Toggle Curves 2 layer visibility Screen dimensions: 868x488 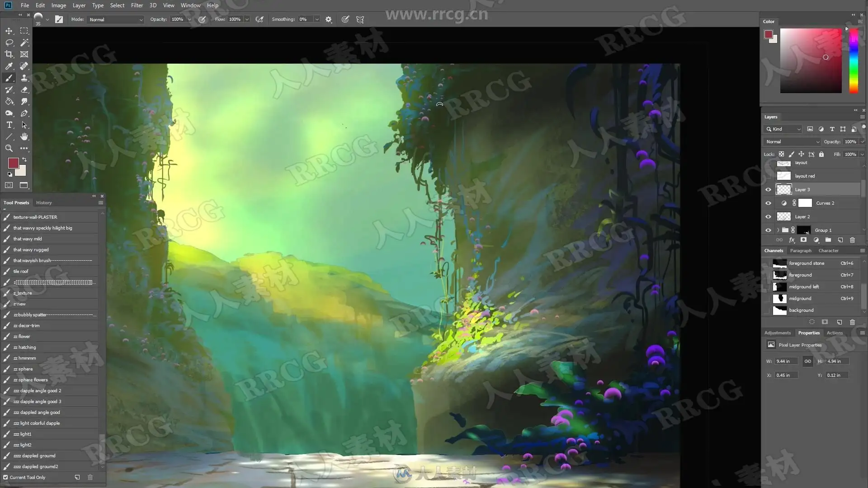coord(768,203)
